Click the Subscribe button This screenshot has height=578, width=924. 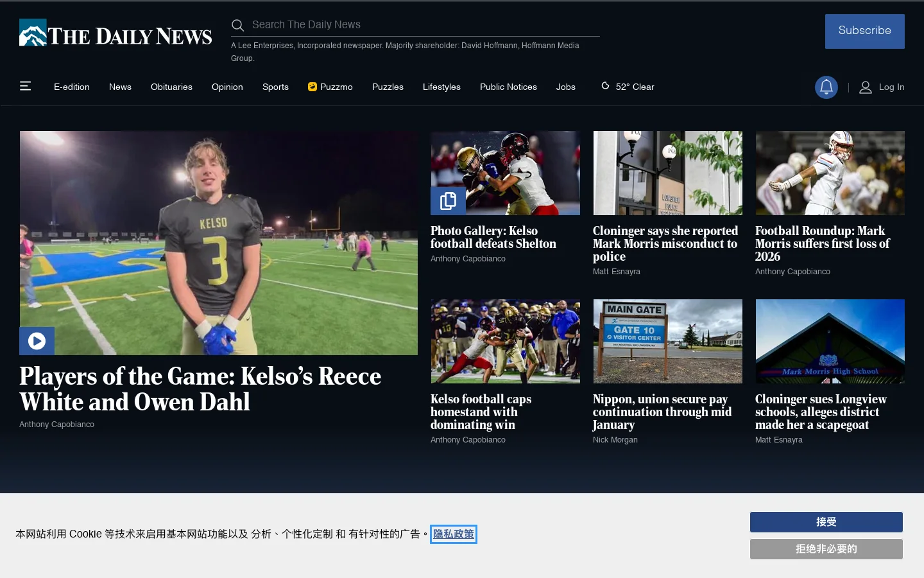[865, 31]
